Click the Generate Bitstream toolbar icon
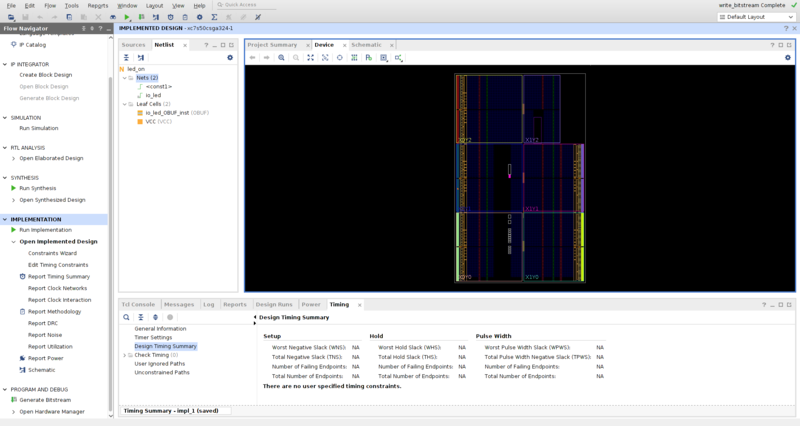 tap(141, 17)
